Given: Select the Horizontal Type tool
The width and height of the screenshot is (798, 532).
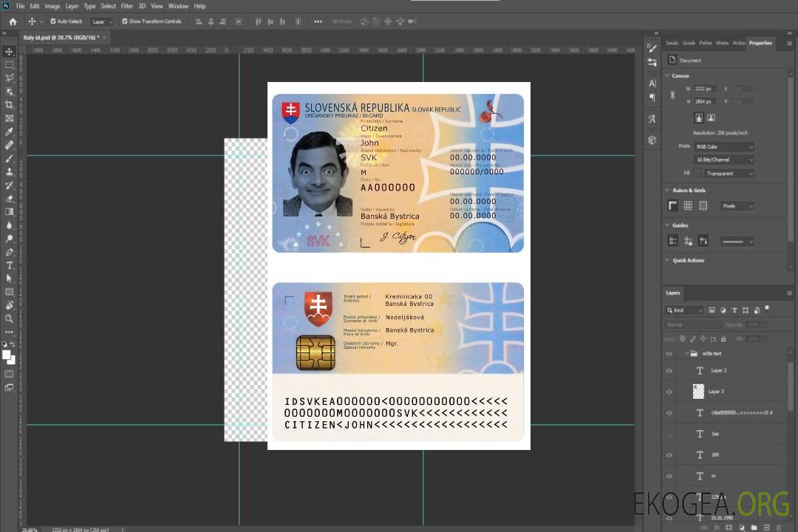Looking at the screenshot, I should pos(9,265).
